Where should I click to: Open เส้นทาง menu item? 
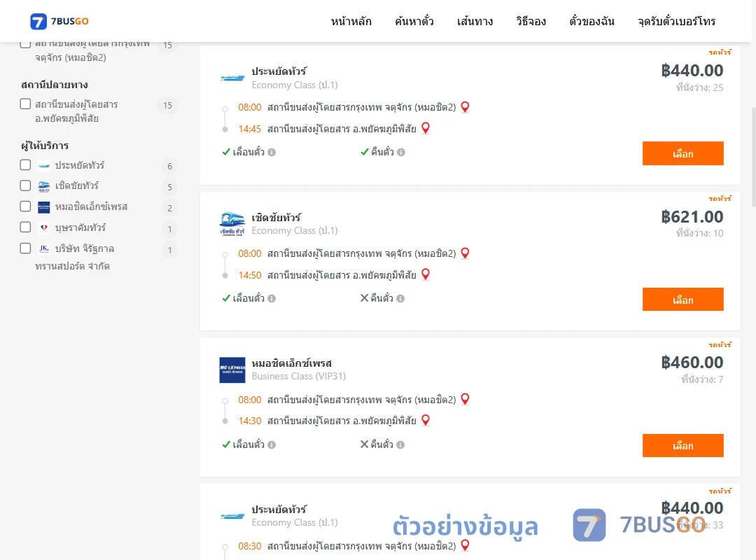click(475, 21)
